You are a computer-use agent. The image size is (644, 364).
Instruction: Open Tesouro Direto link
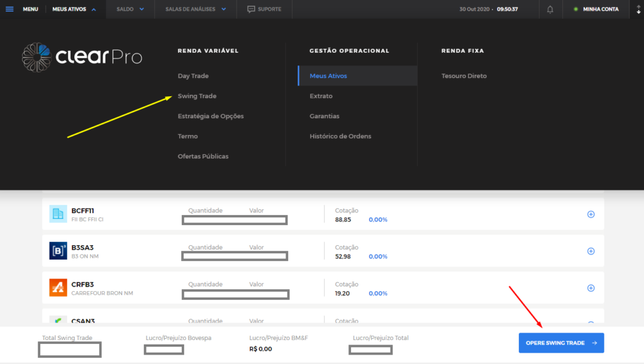[x=464, y=76]
